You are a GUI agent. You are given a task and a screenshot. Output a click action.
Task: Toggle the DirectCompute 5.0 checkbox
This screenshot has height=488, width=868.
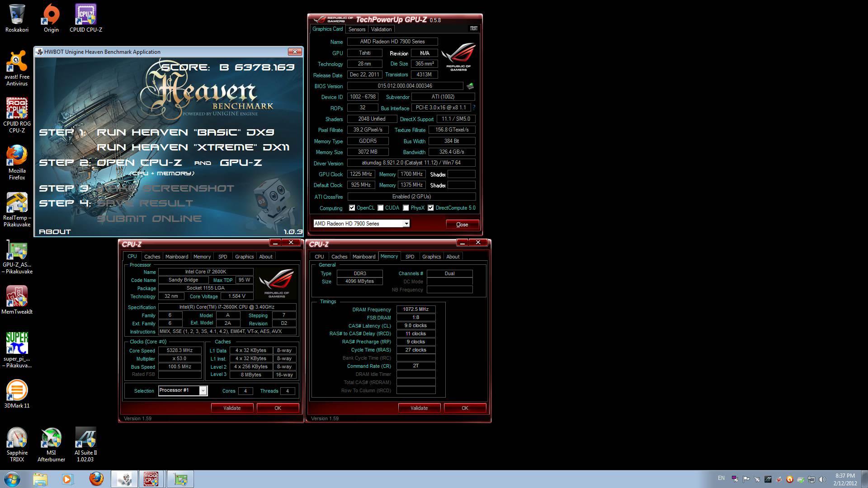pyautogui.click(x=431, y=208)
